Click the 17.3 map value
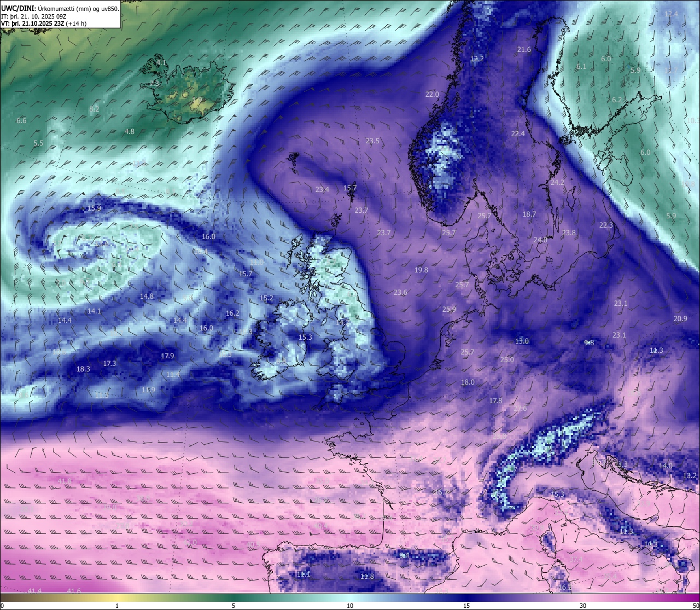This screenshot has width=700, height=610. click(109, 364)
